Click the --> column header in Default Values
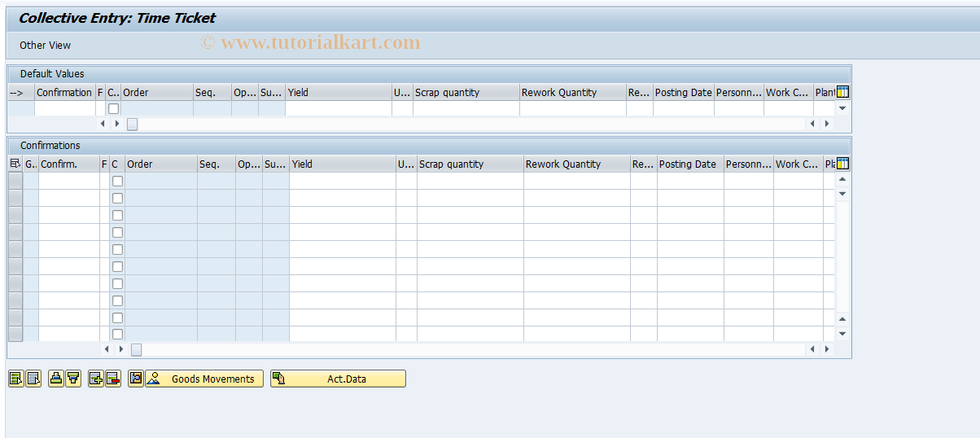 (21, 92)
